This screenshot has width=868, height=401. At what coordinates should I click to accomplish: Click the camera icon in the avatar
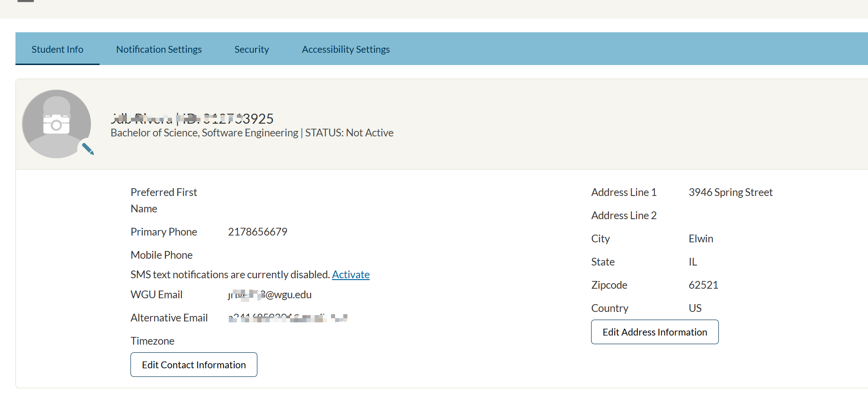pos(56,124)
